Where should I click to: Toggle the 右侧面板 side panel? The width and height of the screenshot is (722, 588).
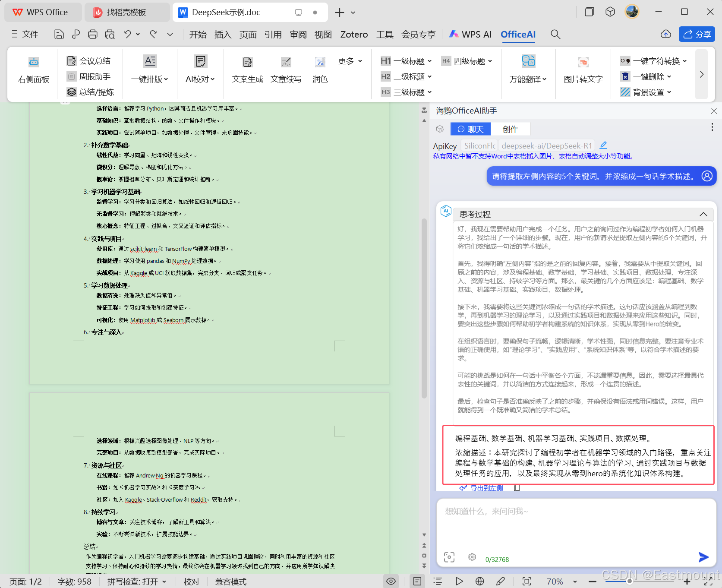pyautogui.click(x=34, y=70)
